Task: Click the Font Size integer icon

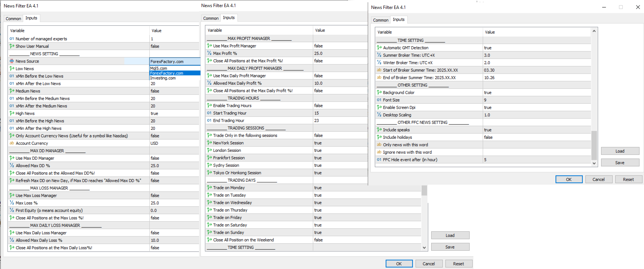Action: [379, 100]
